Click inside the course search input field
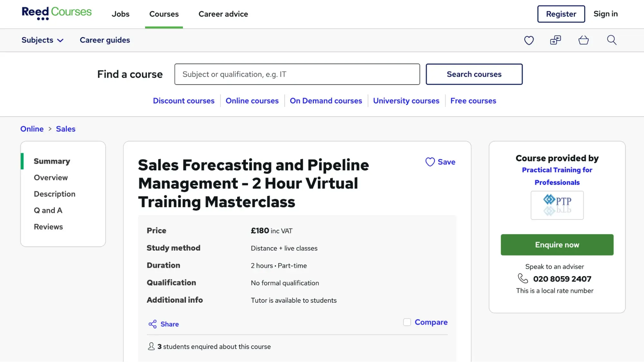The image size is (644, 362). [x=297, y=74]
